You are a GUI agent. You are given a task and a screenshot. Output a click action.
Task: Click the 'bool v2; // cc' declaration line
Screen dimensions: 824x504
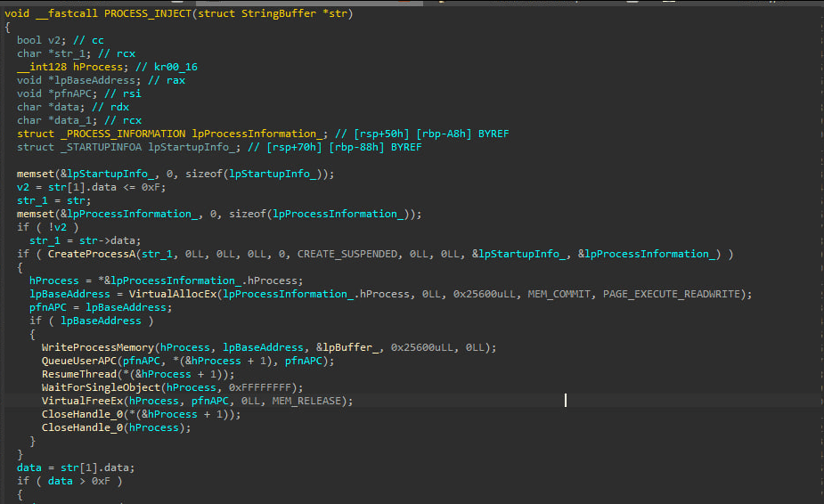(61, 40)
